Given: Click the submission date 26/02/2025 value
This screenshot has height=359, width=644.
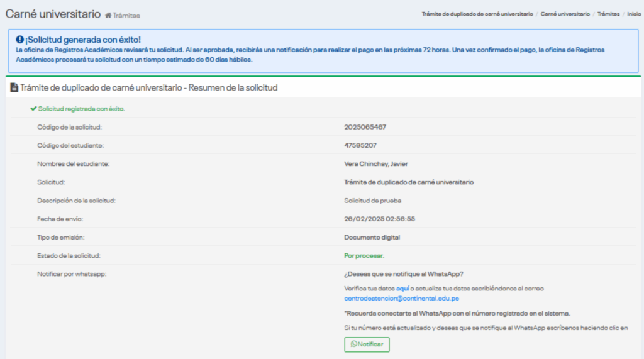Looking at the screenshot, I should [379, 219].
